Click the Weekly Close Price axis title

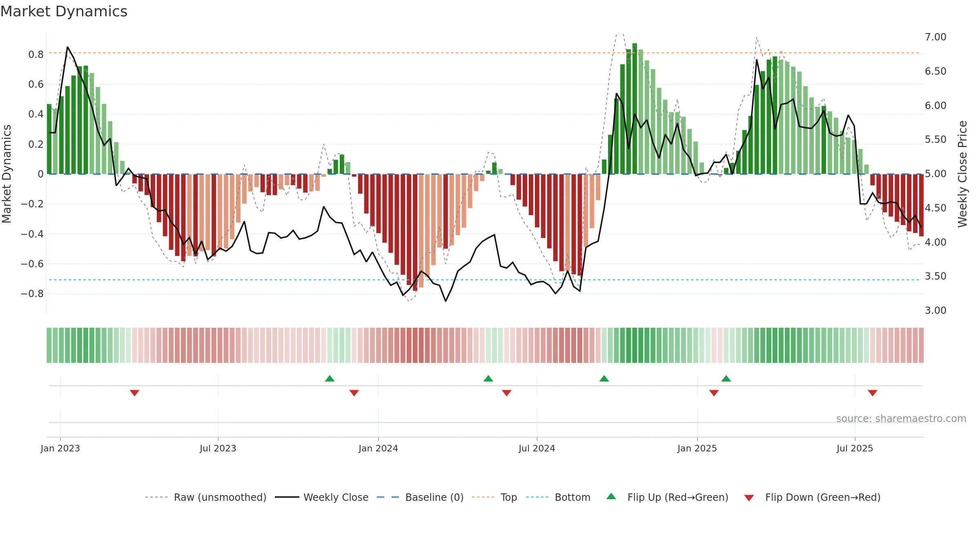click(x=962, y=174)
